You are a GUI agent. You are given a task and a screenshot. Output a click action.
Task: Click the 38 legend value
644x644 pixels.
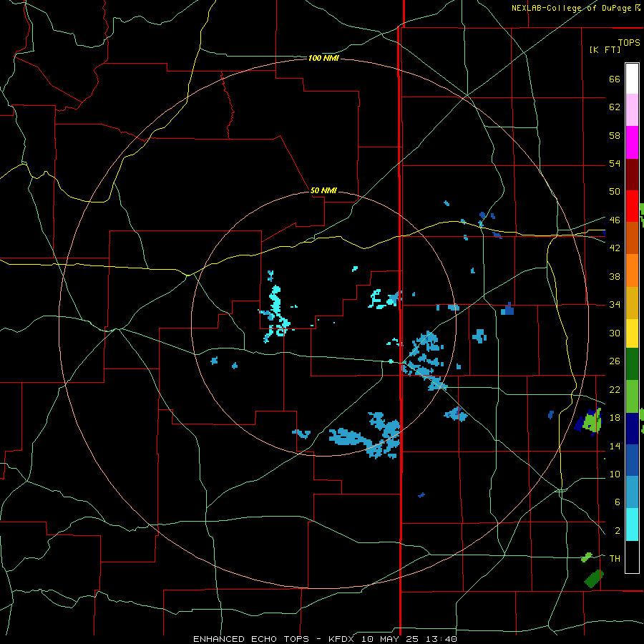click(615, 276)
